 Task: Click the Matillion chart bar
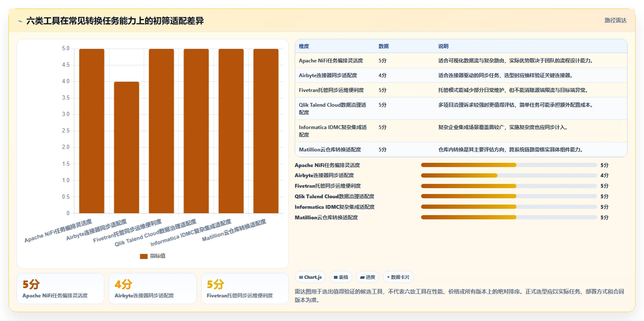(x=266, y=131)
